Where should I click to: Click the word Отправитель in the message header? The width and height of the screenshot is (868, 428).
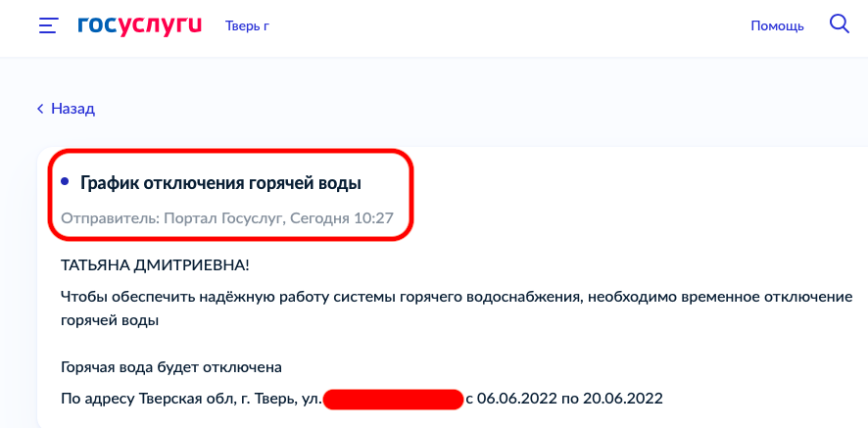107,217
